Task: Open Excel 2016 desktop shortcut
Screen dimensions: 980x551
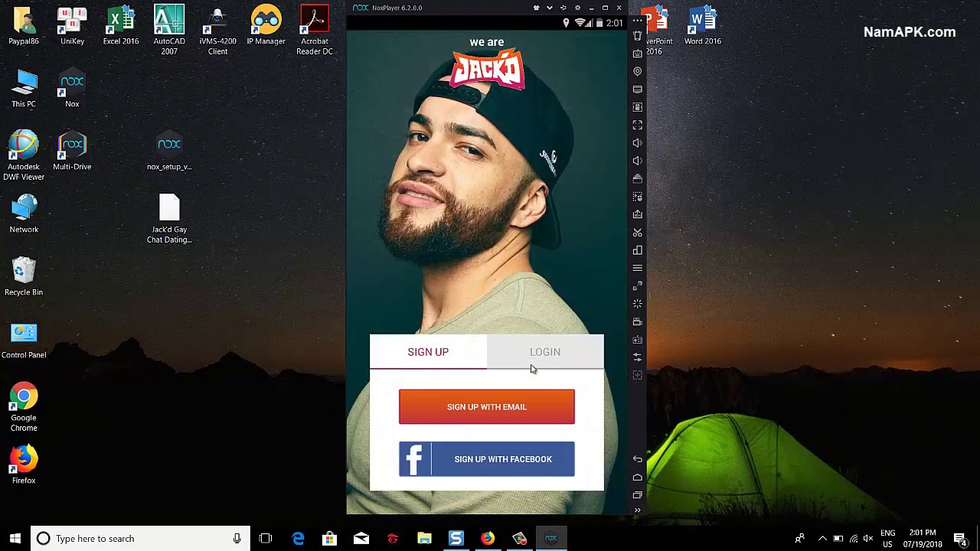Action: (121, 26)
